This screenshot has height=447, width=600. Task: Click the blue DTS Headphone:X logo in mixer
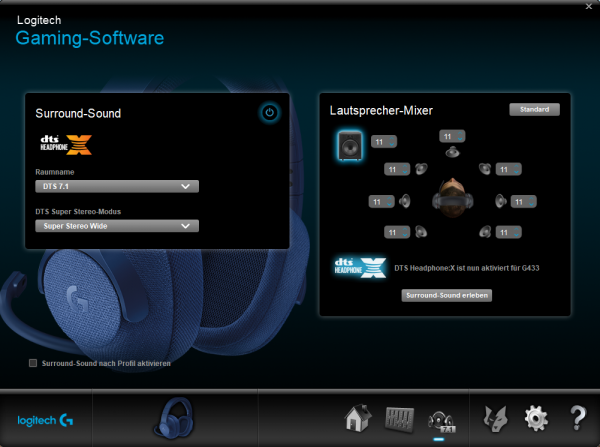[x=360, y=267]
